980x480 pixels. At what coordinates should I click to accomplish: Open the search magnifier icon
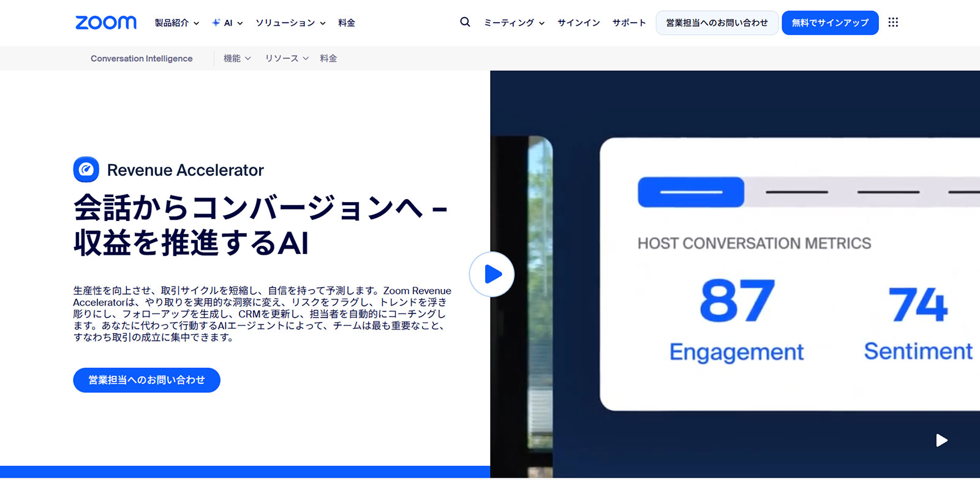(465, 22)
